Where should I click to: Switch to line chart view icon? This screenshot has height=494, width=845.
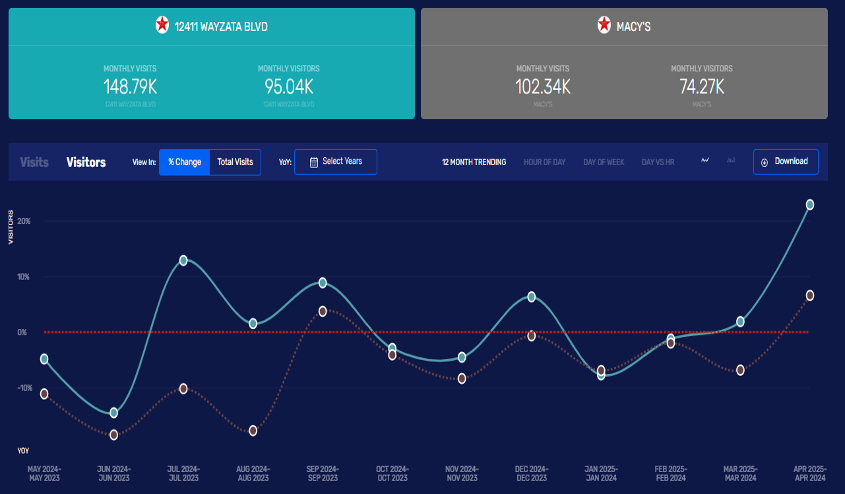[705, 160]
